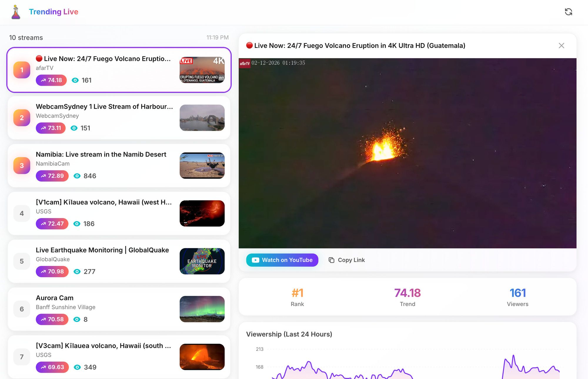This screenshot has width=588, height=379.
Task: Close the Fuego Volcano detail panel
Action: pyautogui.click(x=561, y=46)
